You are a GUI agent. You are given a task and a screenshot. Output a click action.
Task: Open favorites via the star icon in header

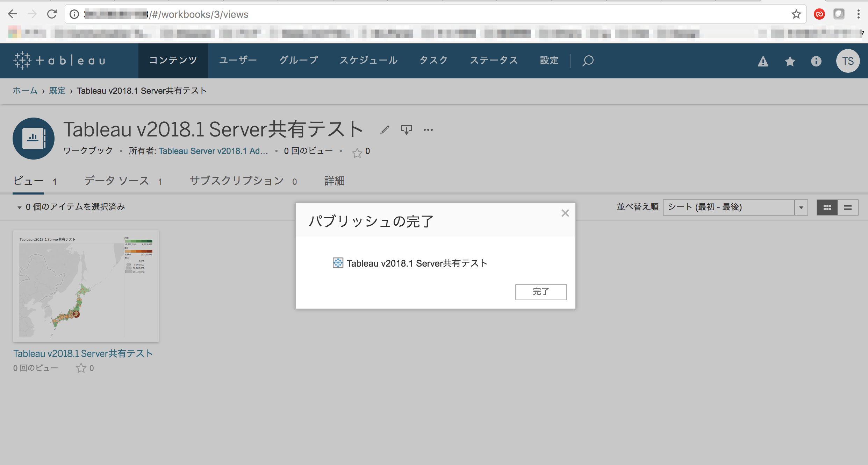tap(790, 61)
